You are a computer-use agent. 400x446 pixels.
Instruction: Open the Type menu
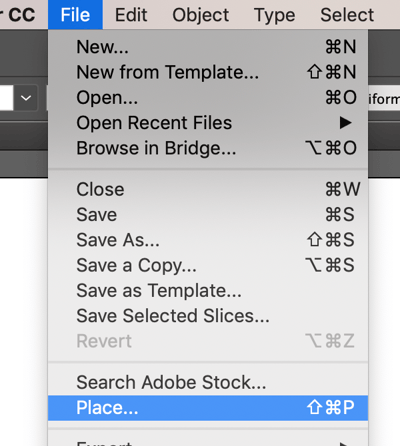pos(274,15)
